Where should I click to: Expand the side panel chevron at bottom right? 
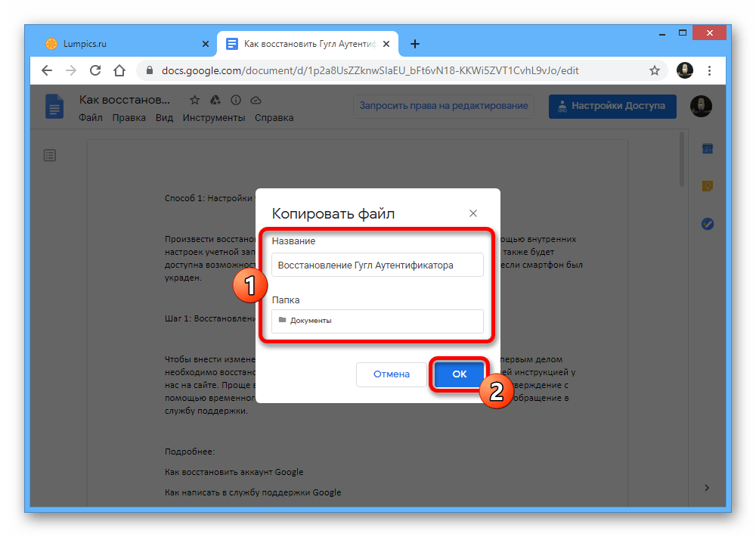click(x=708, y=488)
